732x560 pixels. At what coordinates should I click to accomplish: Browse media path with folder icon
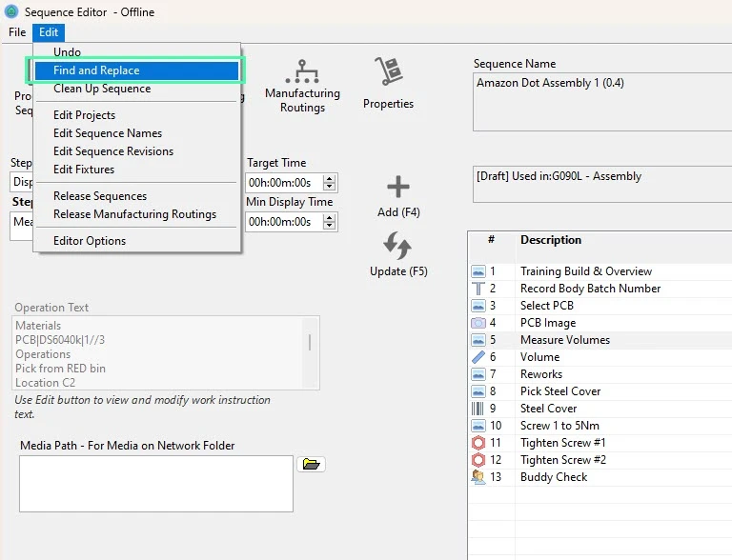[x=311, y=464]
